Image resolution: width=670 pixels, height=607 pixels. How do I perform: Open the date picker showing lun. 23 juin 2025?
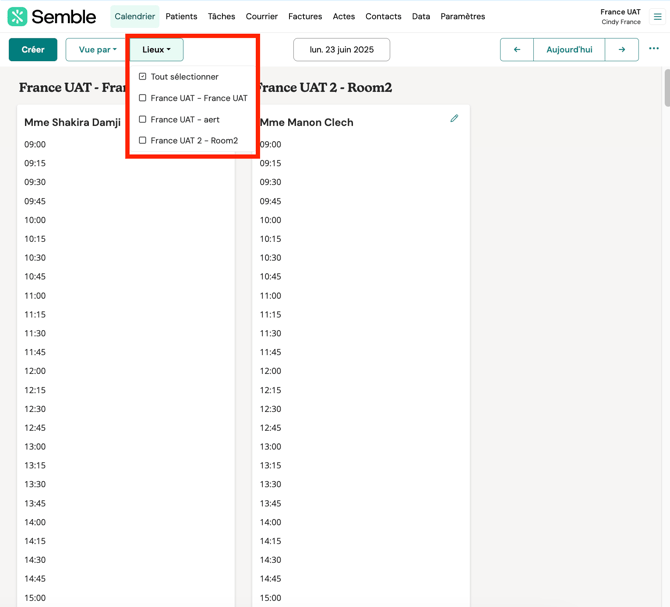(341, 49)
